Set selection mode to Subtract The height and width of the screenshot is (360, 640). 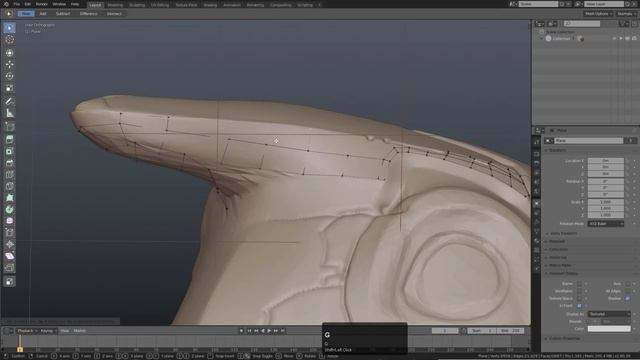click(x=63, y=14)
